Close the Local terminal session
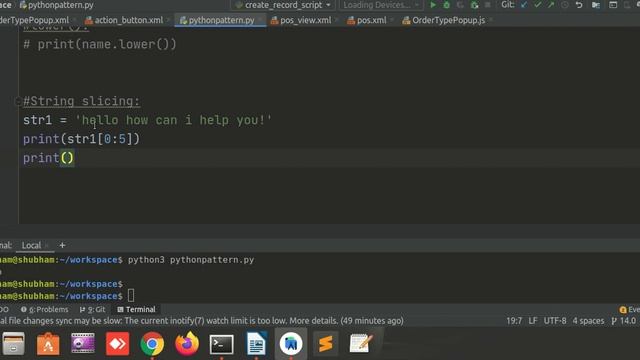This screenshot has height=360, width=640. [47, 245]
